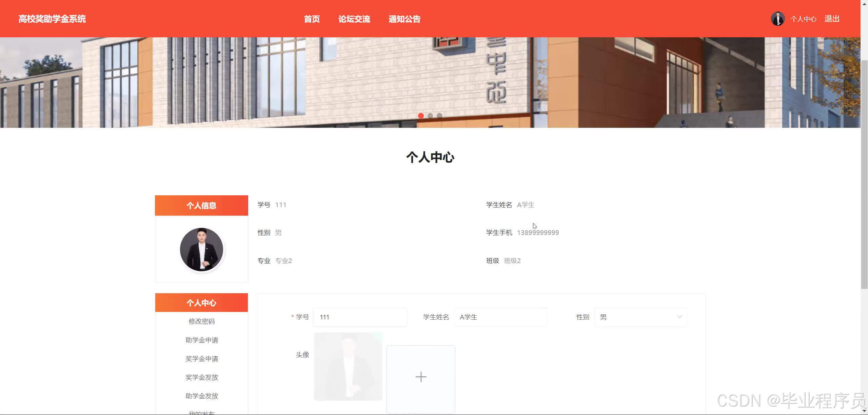Switch to the 论坛交流 menu tab
Viewport: 868px width, 415px height.
[354, 19]
